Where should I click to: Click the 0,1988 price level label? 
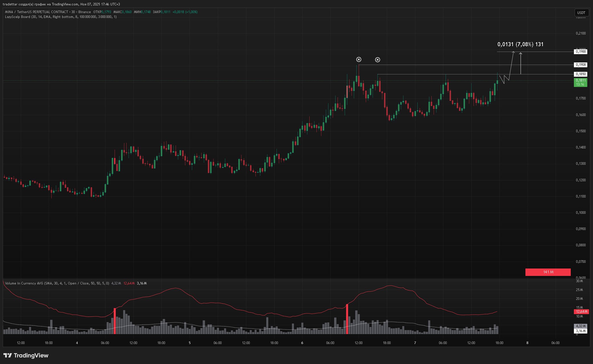(580, 51)
